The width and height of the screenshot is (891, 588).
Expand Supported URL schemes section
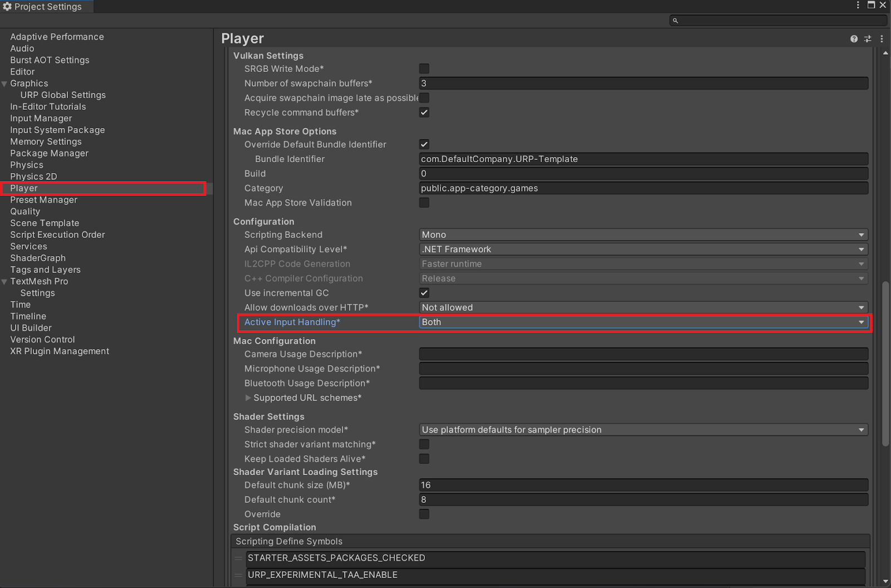tap(248, 398)
